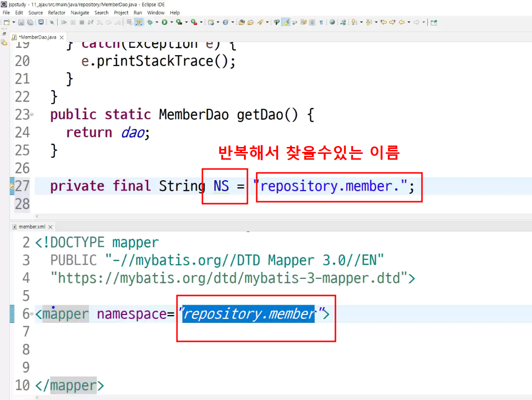Toggle the Mark Occurrences highlighter icon
The image size is (532, 400).
pyautogui.click(x=286, y=22)
